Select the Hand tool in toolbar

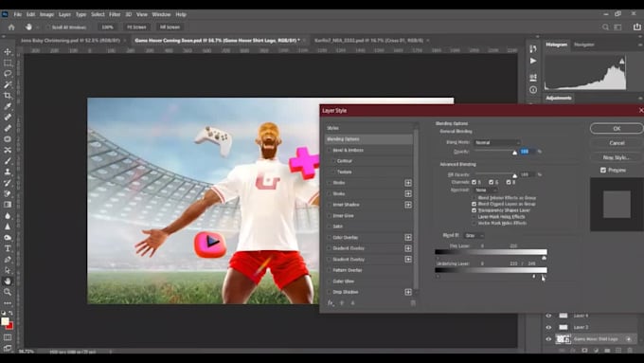[x=8, y=281]
